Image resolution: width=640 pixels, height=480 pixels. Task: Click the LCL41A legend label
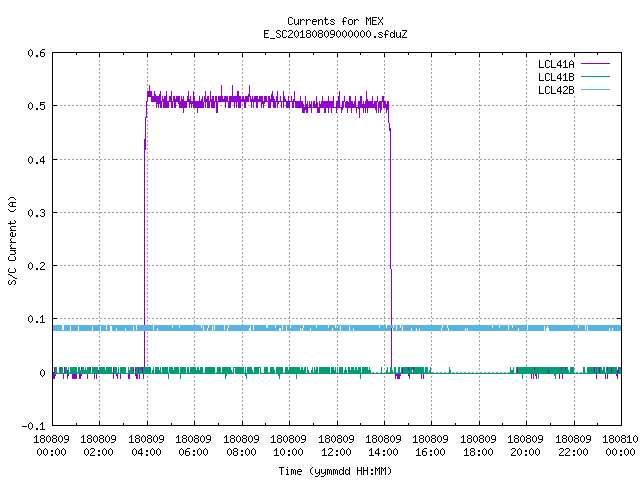coord(556,64)
